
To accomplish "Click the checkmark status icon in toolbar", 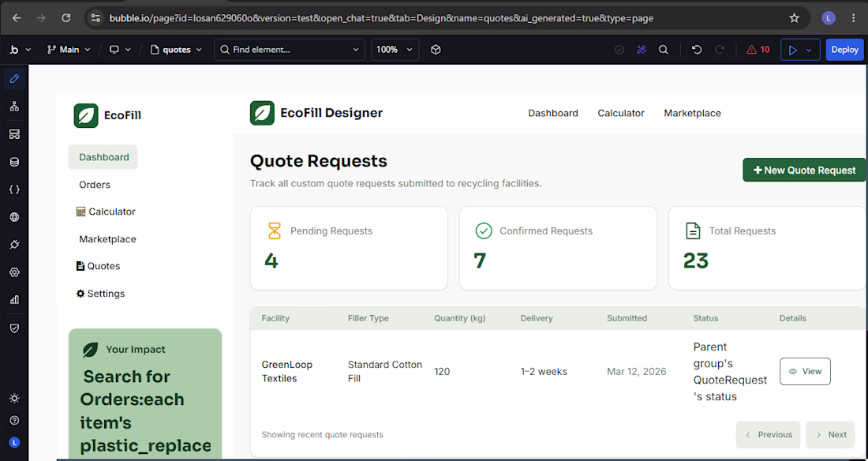I will (619, 50).
